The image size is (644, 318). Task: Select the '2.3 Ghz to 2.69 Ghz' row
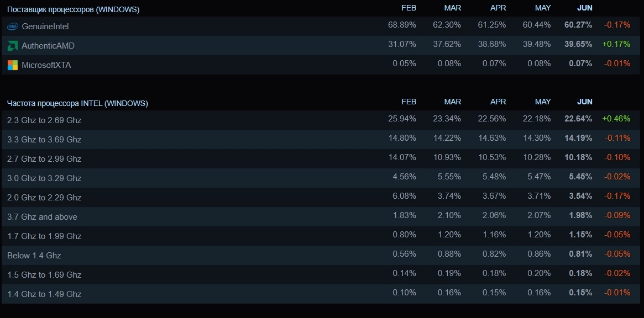click(44, 120)
